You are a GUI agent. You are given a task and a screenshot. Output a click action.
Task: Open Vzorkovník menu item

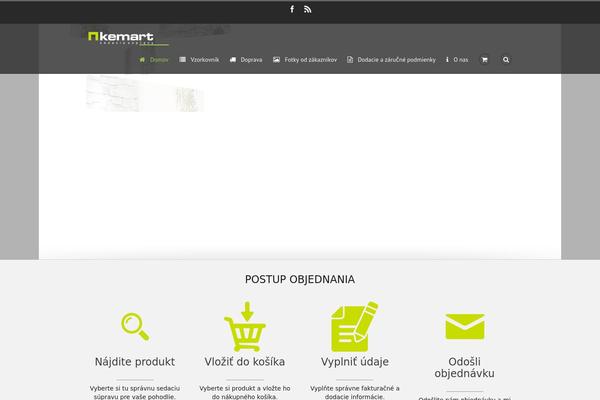(x=199, y=60)
